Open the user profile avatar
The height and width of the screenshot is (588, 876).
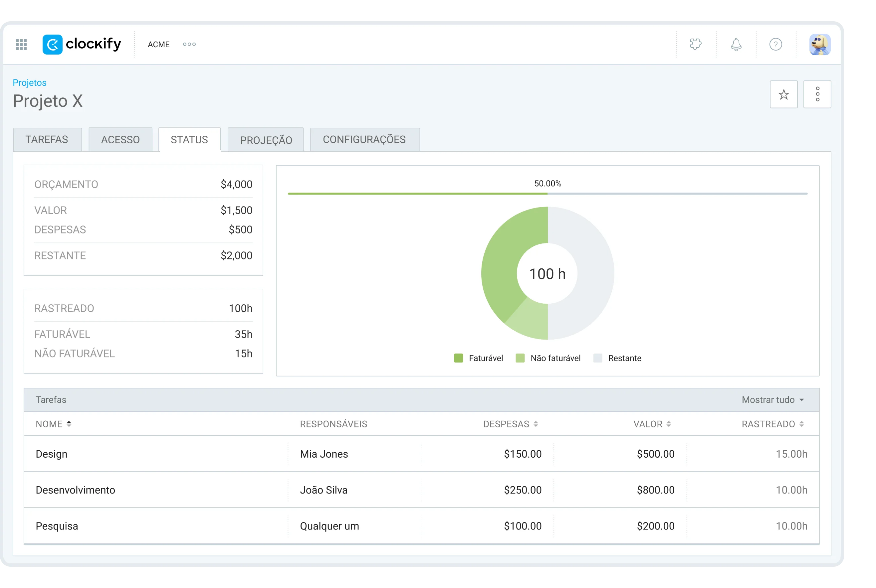point(819,44)
